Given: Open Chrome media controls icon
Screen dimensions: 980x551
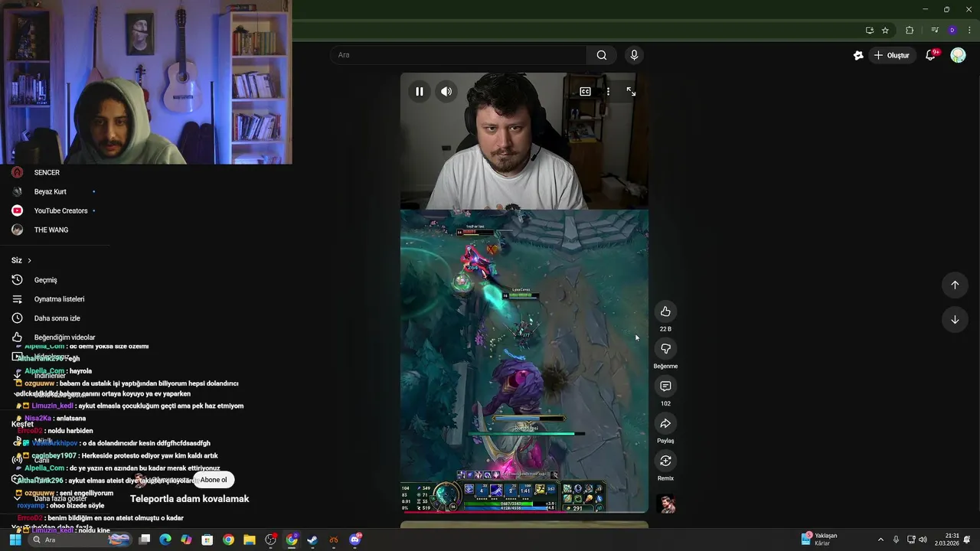Looking at the screenshot, I should (935, 31).
